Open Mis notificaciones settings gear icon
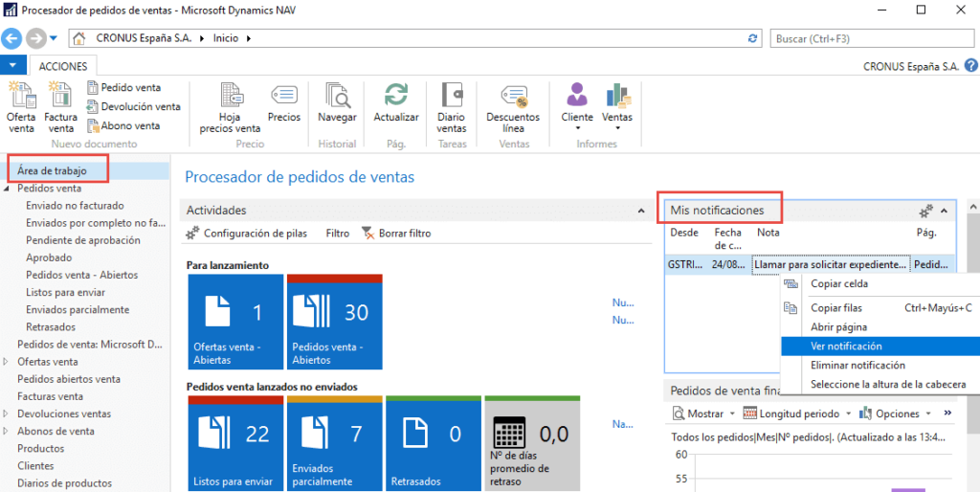 coord(925,212)
